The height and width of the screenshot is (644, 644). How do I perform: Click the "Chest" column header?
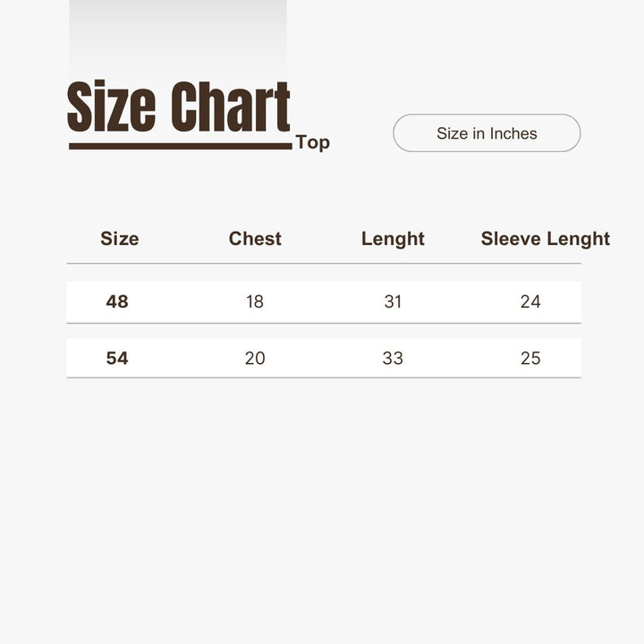(255, 239)
